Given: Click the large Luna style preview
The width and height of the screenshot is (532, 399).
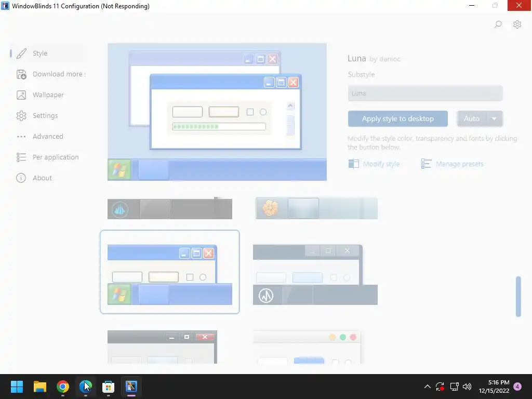Looking at the screenshot, I should pos(217,112).
